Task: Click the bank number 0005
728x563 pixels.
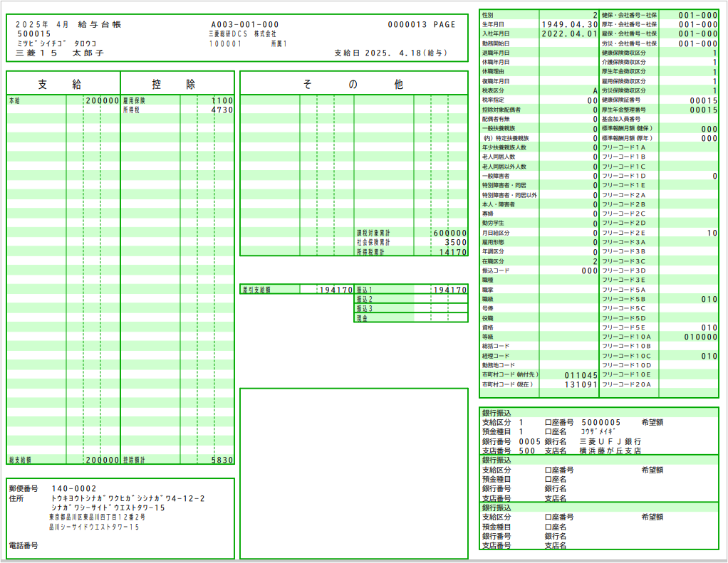Action: [x=530, y=441]
